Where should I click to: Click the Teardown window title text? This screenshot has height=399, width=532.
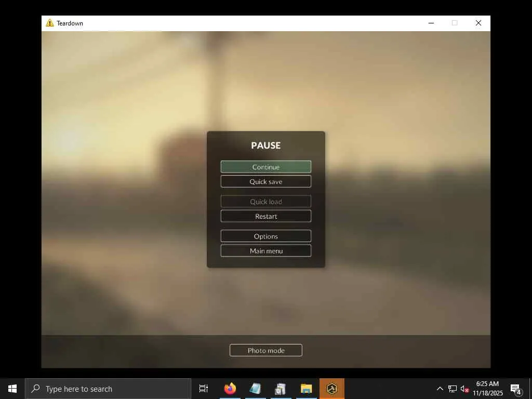click(x=70, y=23)
